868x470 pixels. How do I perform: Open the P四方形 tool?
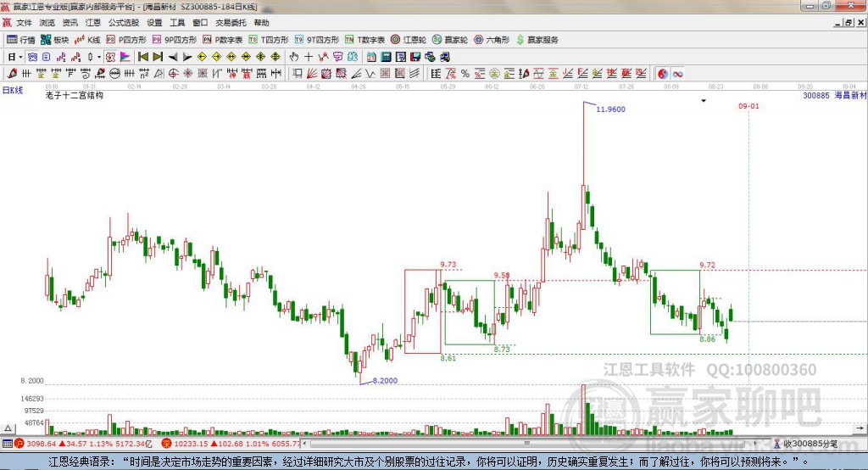(125, 40)
